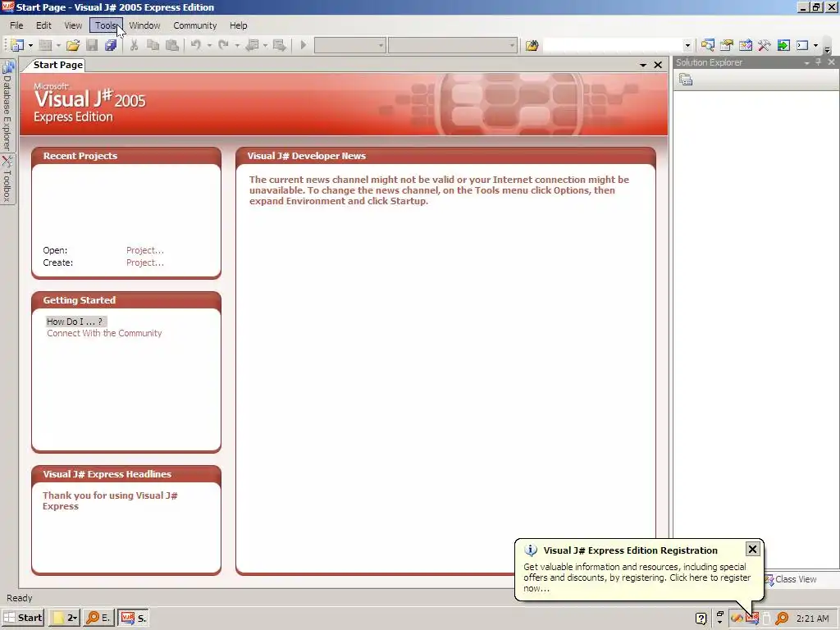The image size is (840, 630).
Task: Switch to the Class View tab
Action: pyautogui.click(x=792, y=579)
